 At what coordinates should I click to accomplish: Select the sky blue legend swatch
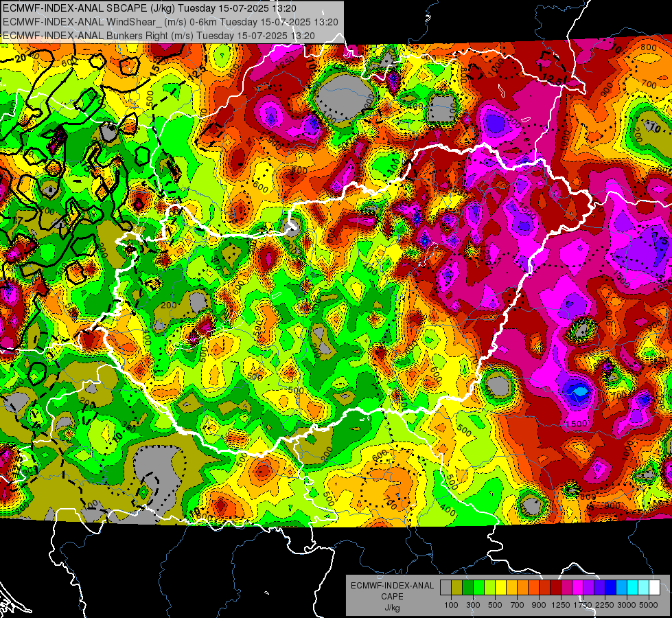(621, 587)
